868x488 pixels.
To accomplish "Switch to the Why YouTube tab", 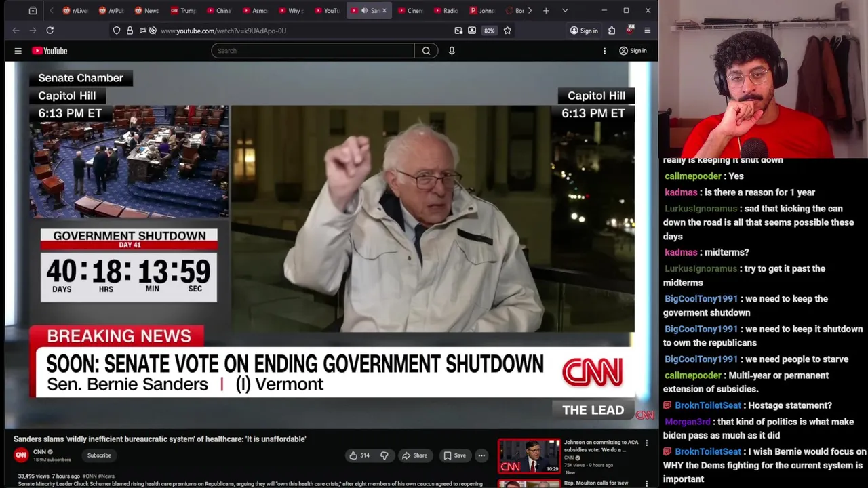I will pyautogui.click(x=291, y=11).
